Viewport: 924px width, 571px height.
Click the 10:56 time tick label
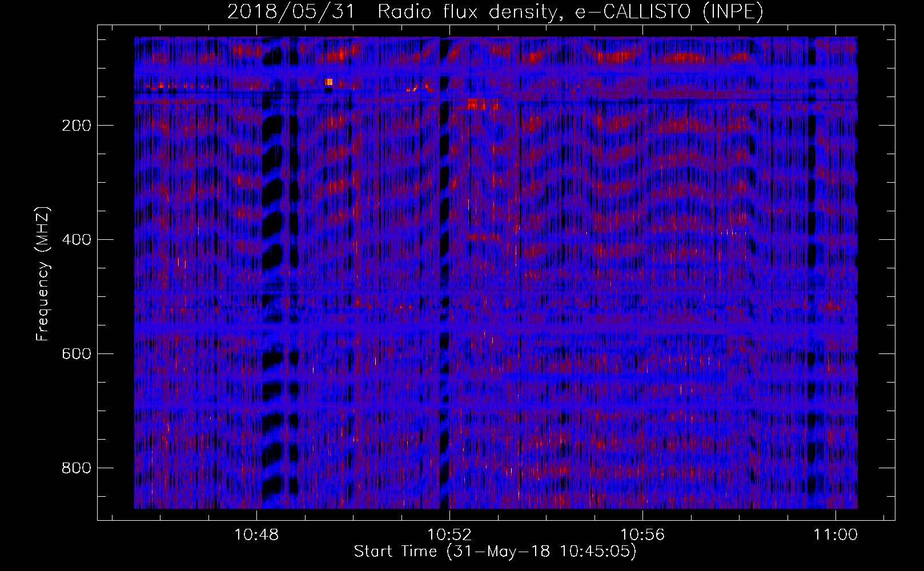click(643, 535)
